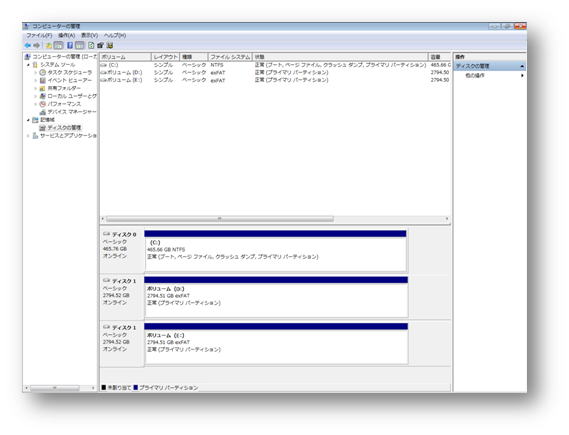569x435 pixels.
Task: Click the volume list horizontal scrollbar thumb
Action: point(220,219)
